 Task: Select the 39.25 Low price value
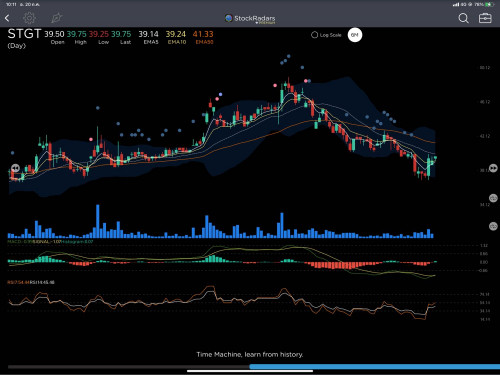[x=99, y=34]
